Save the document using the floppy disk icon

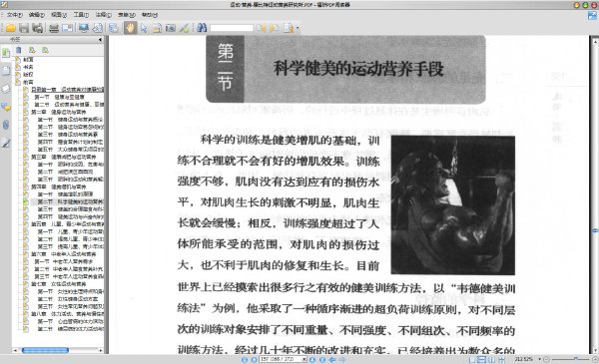24,28
